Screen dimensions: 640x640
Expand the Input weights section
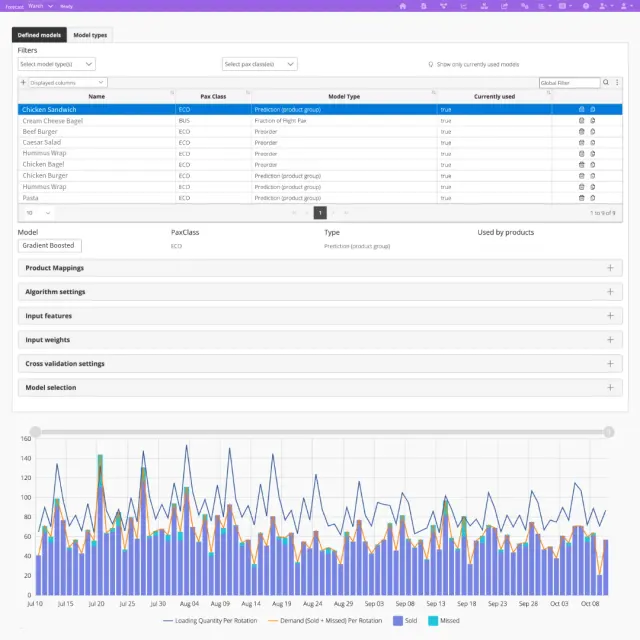coord(320,340)
